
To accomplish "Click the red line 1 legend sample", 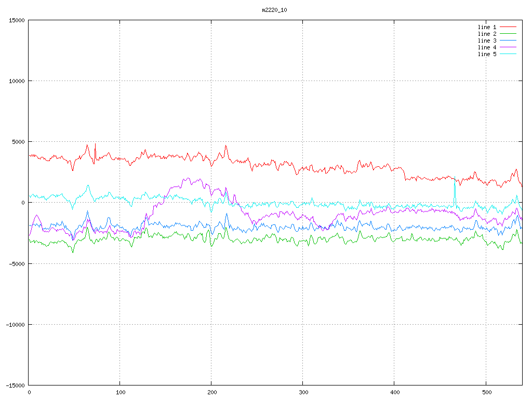I will [508, 27].
